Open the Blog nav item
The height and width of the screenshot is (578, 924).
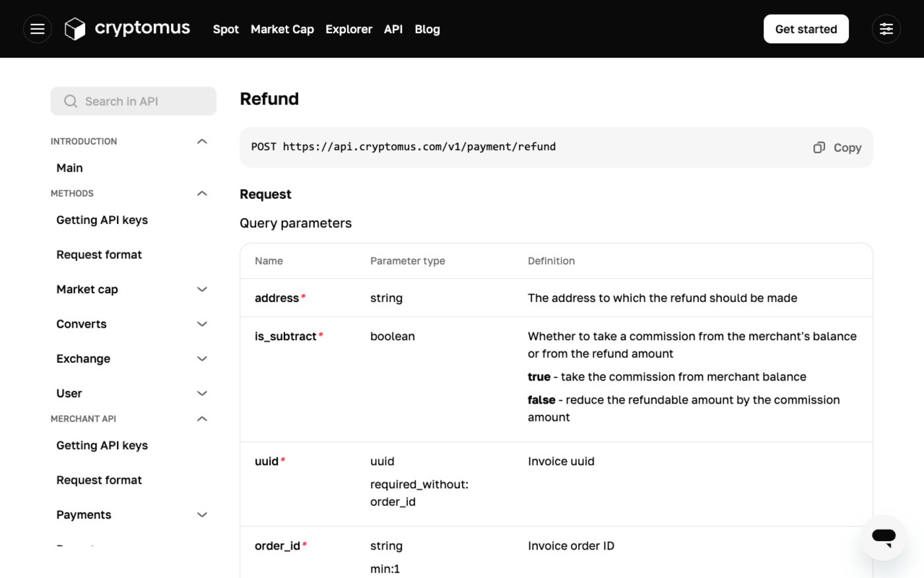(x=427, y=29)
